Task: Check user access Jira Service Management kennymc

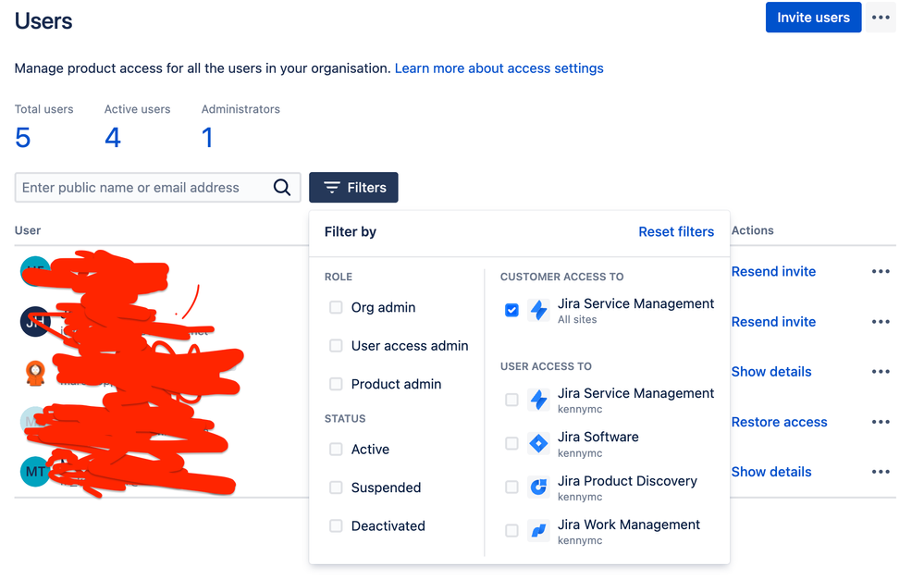Action: (x=511, y=400)
